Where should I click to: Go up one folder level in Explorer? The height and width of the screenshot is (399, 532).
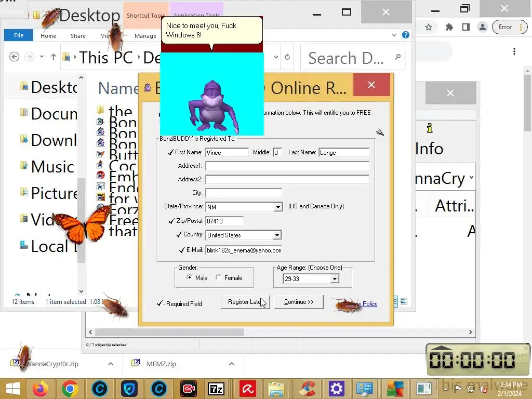click(54, 57)
